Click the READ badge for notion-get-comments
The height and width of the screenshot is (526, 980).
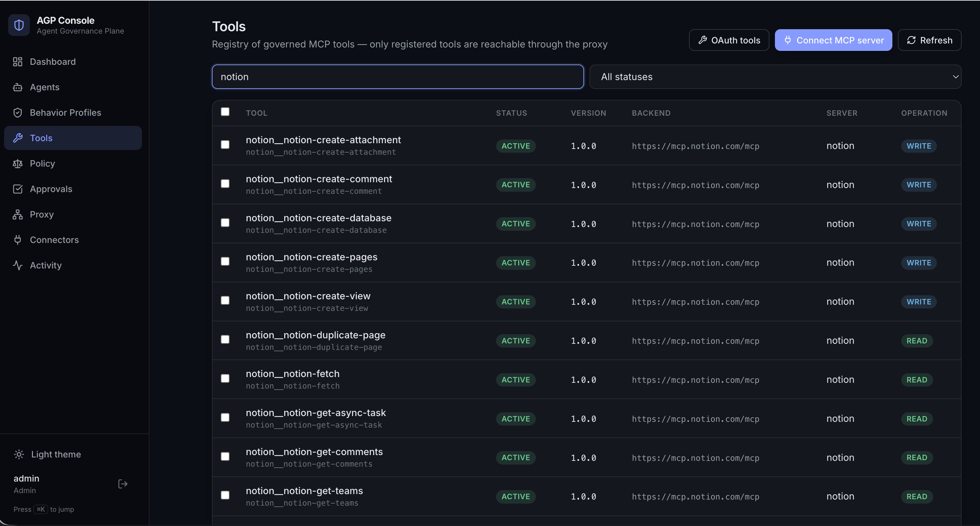point(917,457)
